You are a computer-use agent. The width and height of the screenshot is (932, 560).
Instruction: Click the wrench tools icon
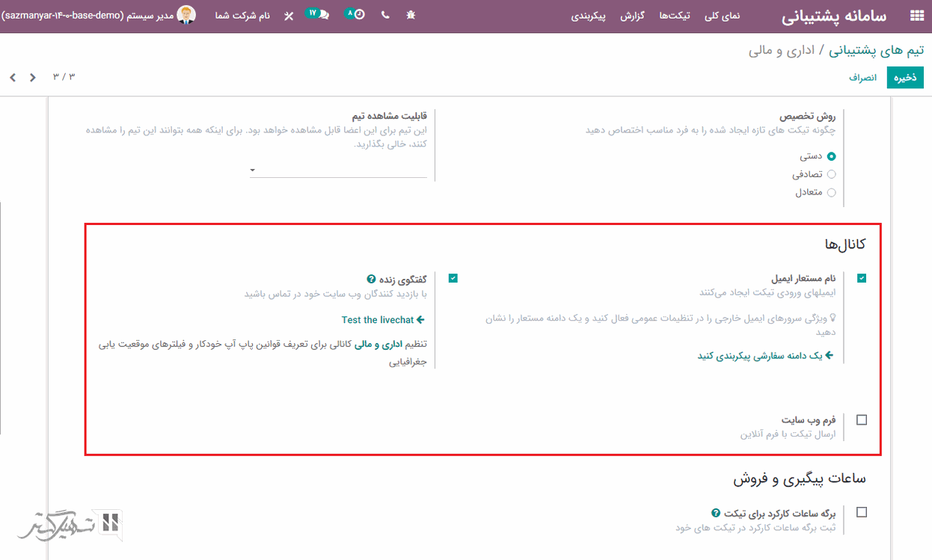(x=289, y=16)
